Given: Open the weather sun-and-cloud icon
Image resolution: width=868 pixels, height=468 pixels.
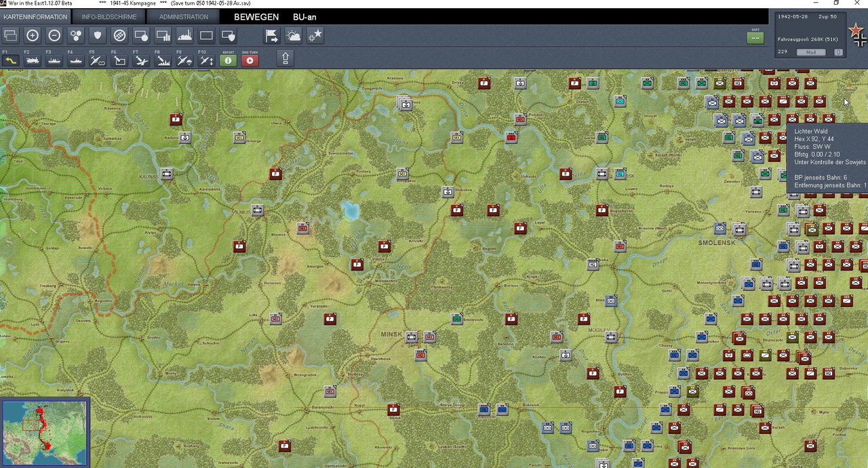Looking at the screenshot, I should (294, 35).
